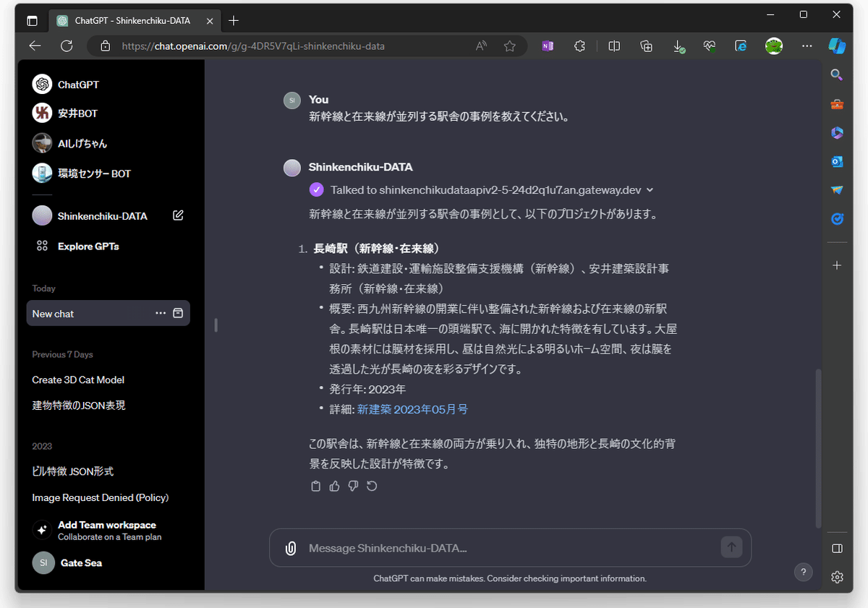Click the browser back arrow
Viewport: 868px width, 608px height.
[35, 46]
